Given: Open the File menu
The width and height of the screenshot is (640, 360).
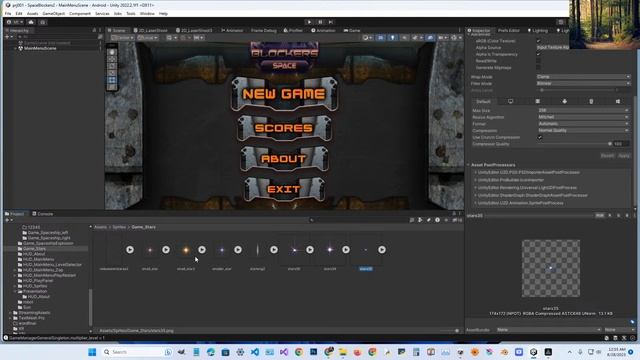Looking at the screenshot, I should pos(8,13).
